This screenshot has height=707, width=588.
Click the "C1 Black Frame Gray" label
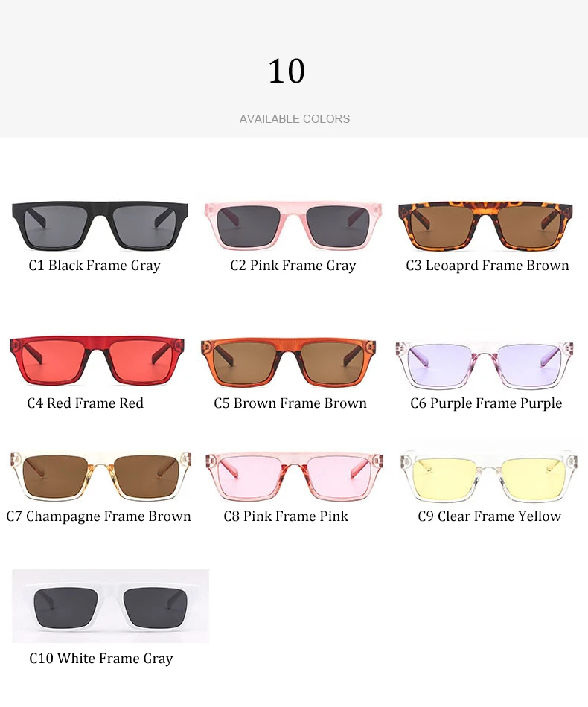pyautogui.click(x=95, y=266)
